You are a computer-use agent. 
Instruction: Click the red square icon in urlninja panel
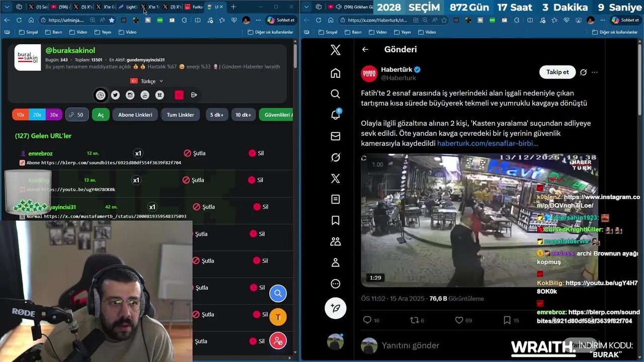click(179, 95)
